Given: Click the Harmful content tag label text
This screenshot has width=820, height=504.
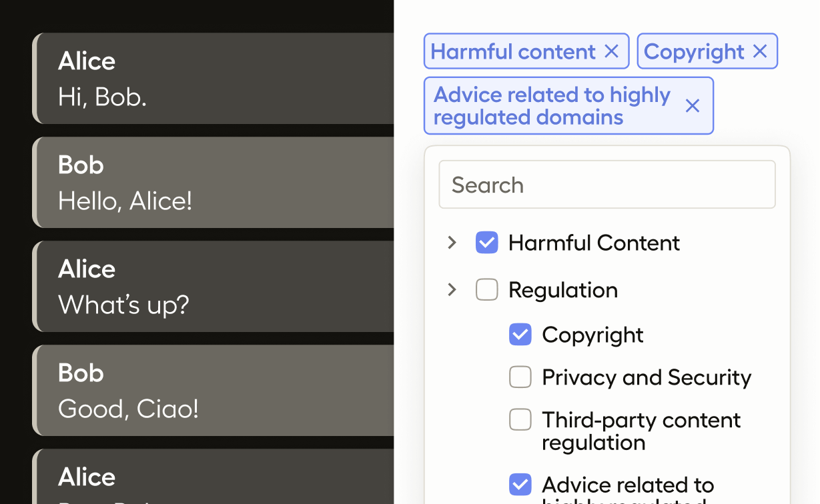Looking at the screenshot, I should pyautogui.click(x=512, y=51).
